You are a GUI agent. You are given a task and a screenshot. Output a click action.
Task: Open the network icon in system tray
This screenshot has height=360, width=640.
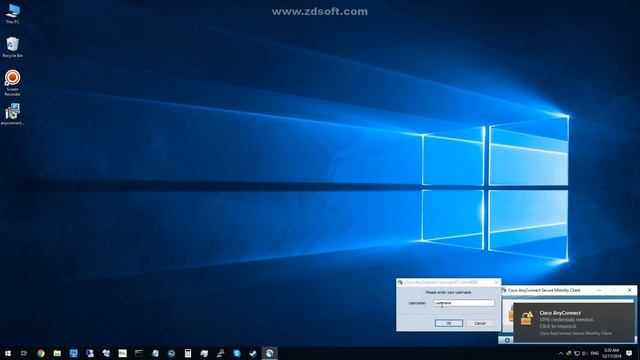(577, 353)
